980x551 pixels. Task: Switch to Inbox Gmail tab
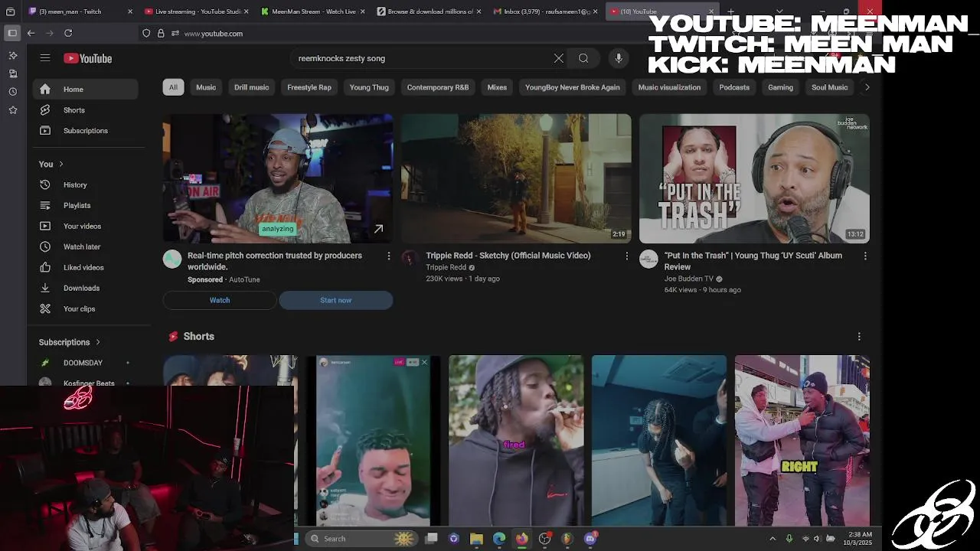[546, 11]
